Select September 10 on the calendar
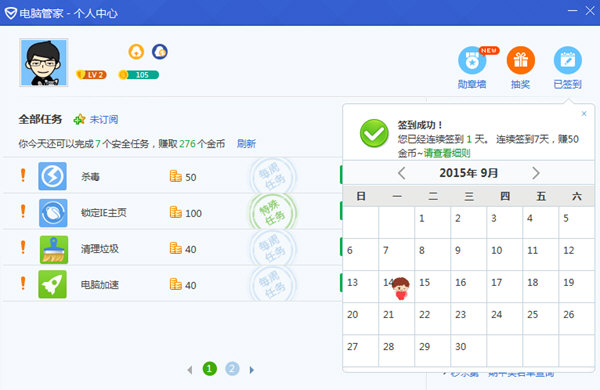Image resolution: width=600 pixels, height=390 pixels. pos(504,255)
